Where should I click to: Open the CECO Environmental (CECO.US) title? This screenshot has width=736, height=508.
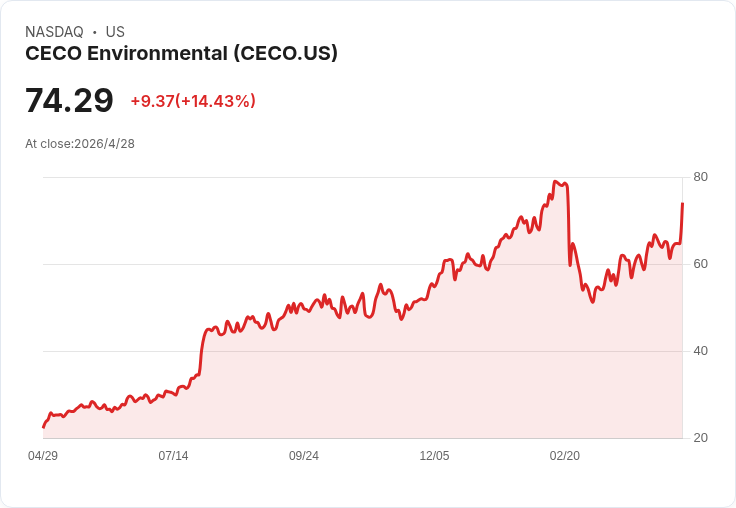tap(181, 53)
